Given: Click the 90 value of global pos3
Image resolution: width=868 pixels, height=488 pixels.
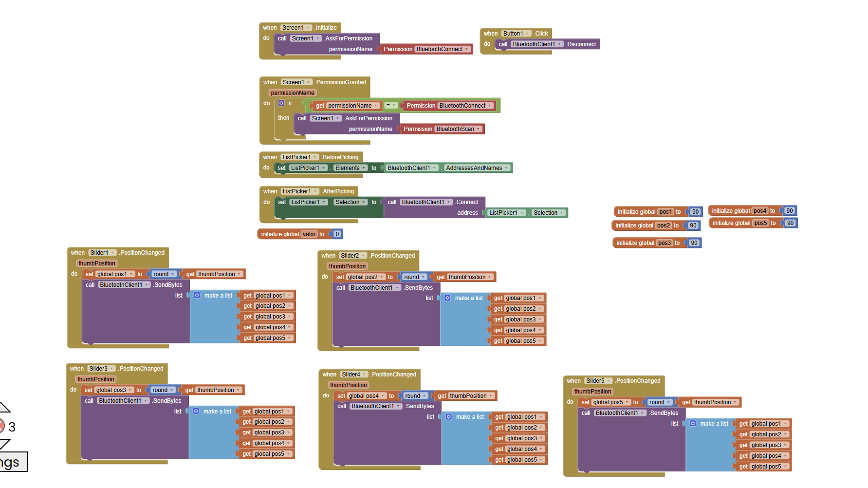Looking at the screenshot, I should click(x=694, y=243).
